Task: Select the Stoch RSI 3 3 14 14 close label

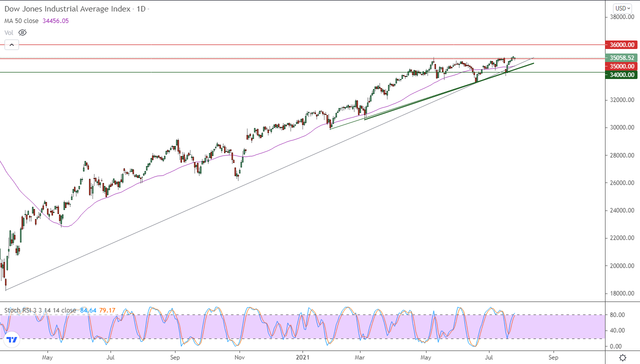Action: tap(40, 310)
